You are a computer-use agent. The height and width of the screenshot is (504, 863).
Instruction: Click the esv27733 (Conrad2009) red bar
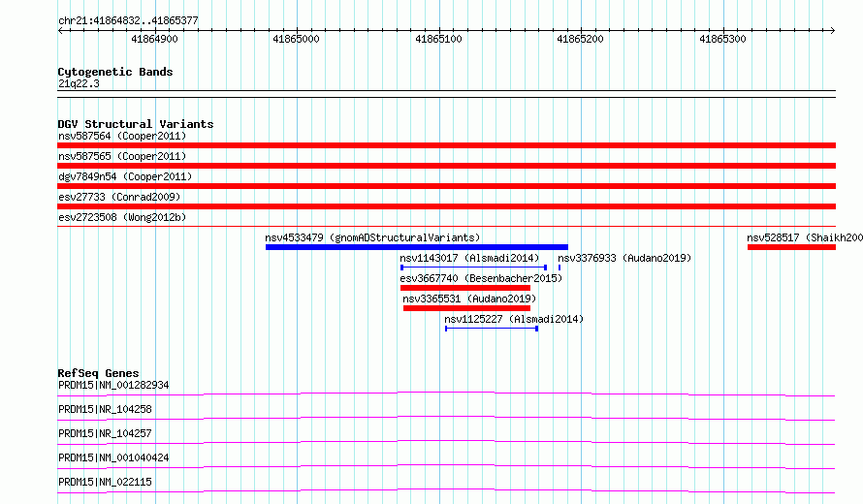tap(446, 206)
